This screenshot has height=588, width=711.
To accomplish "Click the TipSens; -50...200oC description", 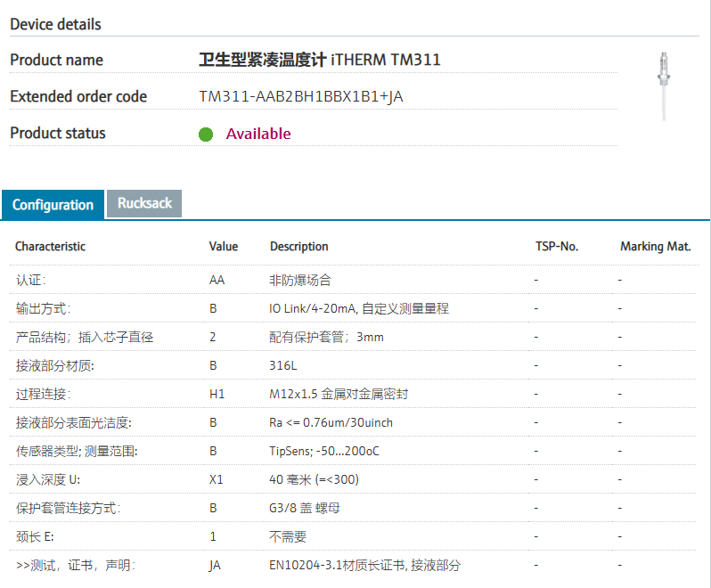I will tap(324, 451).
